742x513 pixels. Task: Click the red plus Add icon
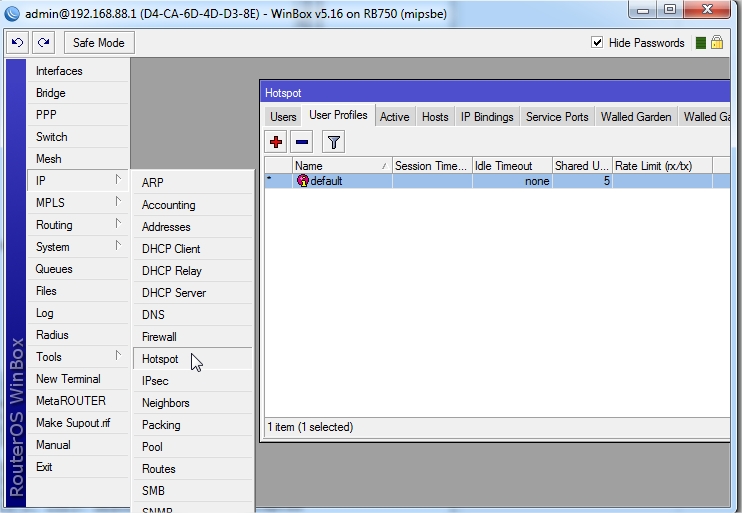coord(276,142)
